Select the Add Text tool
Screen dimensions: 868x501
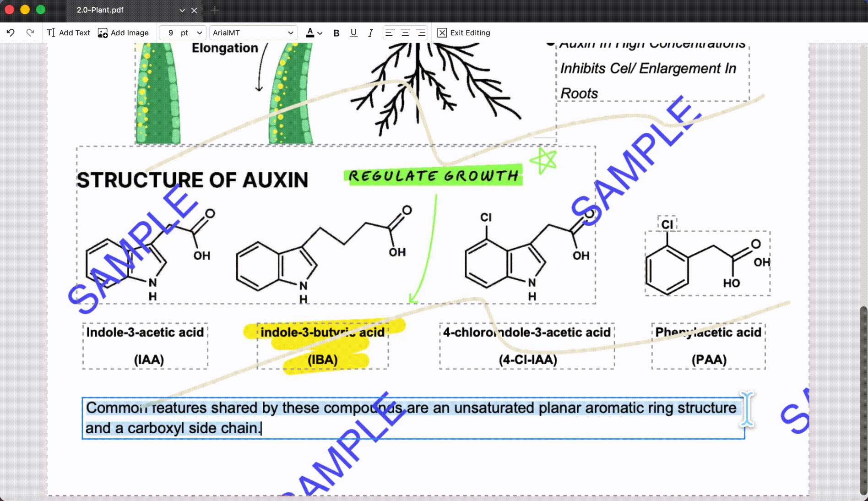pyautogui.click(x=69, y=33)
